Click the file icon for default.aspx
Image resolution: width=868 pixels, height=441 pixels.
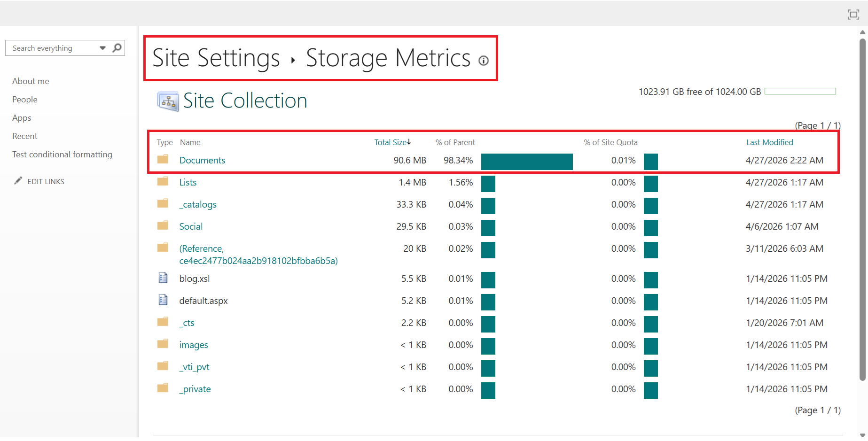[x=163, y=300]
